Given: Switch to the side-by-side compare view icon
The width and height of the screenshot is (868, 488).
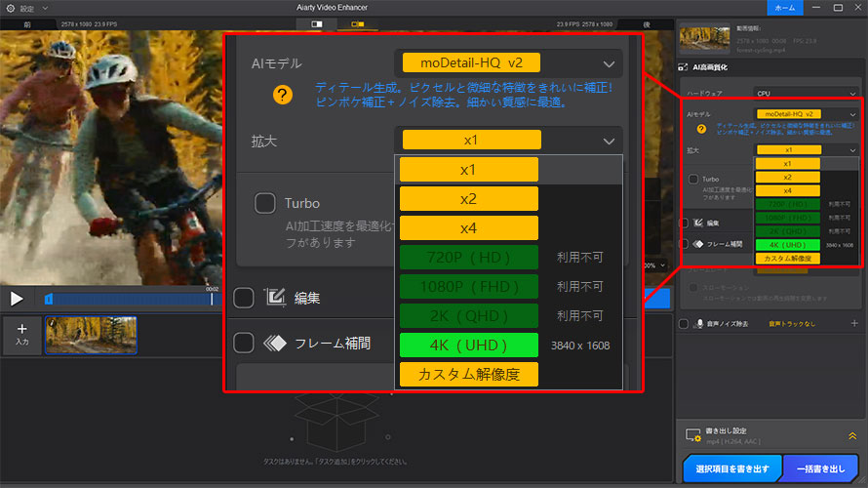Looking at the screenshot, I should coord(358,24).
